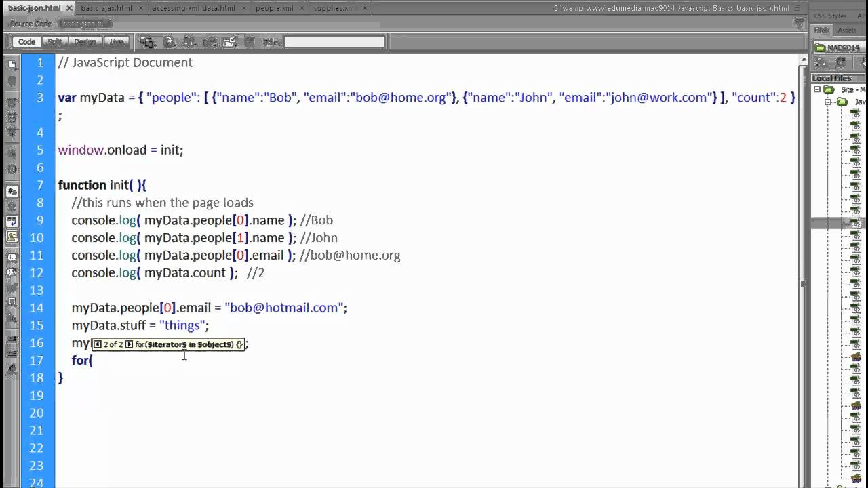
Task: Click the Collapse Full Tag icon
Action: [x=12, y=103]
